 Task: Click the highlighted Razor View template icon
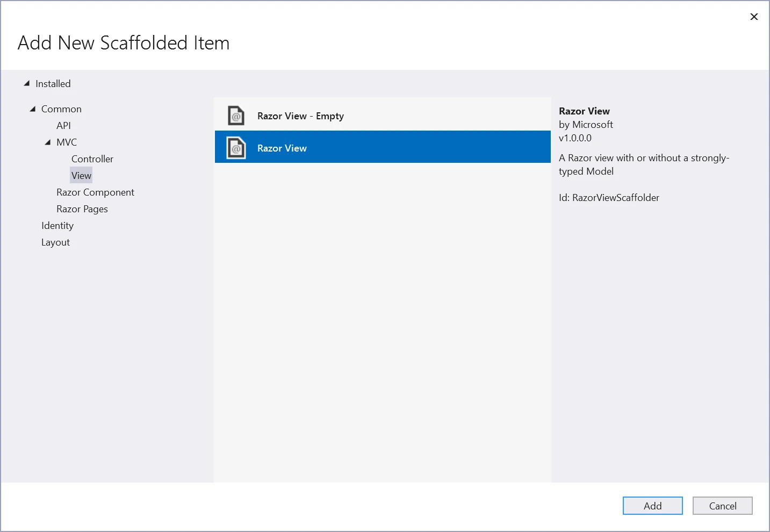tap(236, 148)
